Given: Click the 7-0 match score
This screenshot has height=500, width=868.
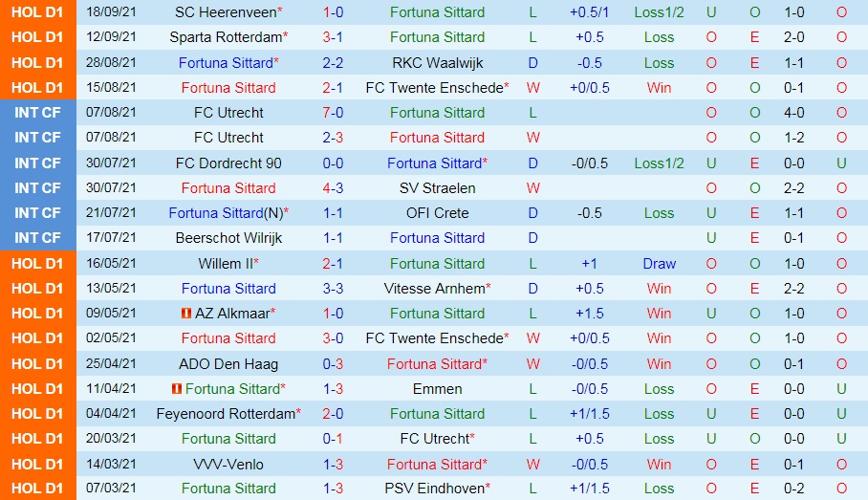Looking at the screenshot, I should point(334,113).
